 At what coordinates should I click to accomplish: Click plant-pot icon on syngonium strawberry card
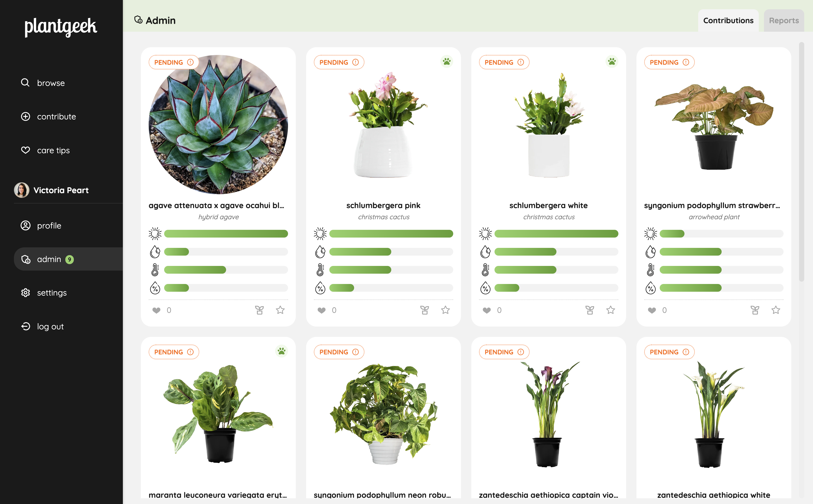(755, 310)
